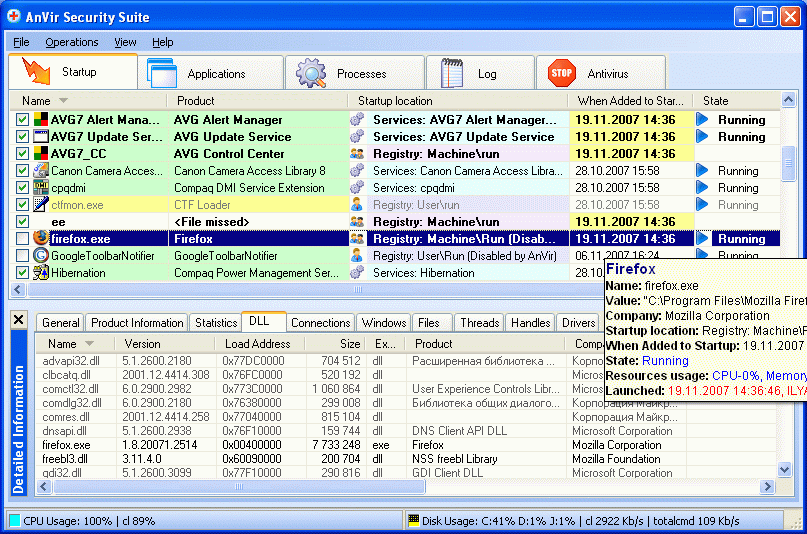This screenshot has width=807, height=534.
Task: Click the GoogleToolbarNotifier Google icon
Action: pos(41,256)
